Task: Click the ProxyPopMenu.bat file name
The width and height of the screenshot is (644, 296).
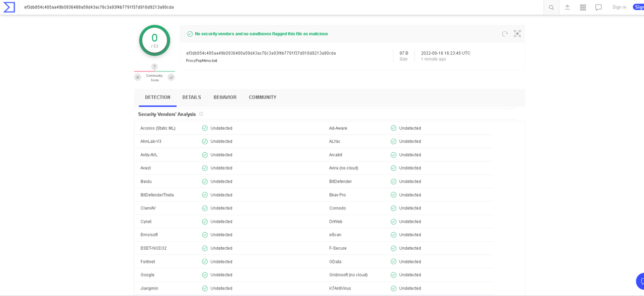Action: pos(202,61)
